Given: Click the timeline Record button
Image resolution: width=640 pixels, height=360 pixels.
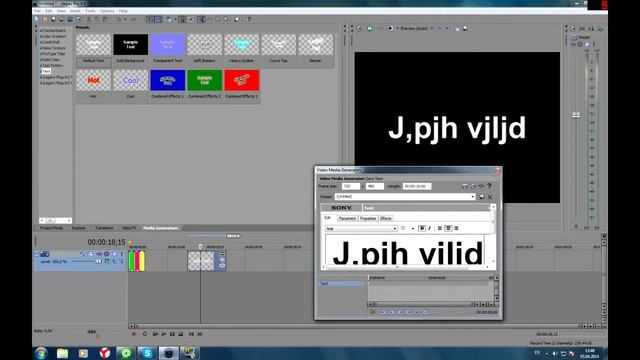Looking at the screenshot, I should click(x=133, y=334).
